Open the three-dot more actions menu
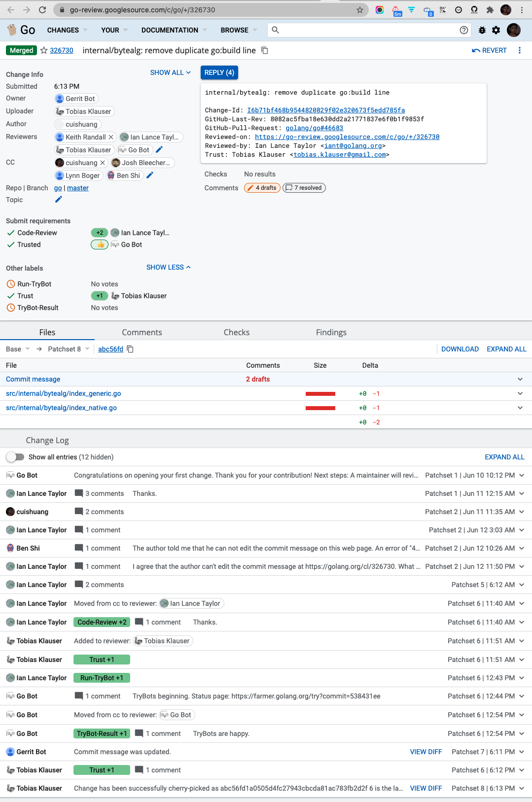 click(520, 50)
